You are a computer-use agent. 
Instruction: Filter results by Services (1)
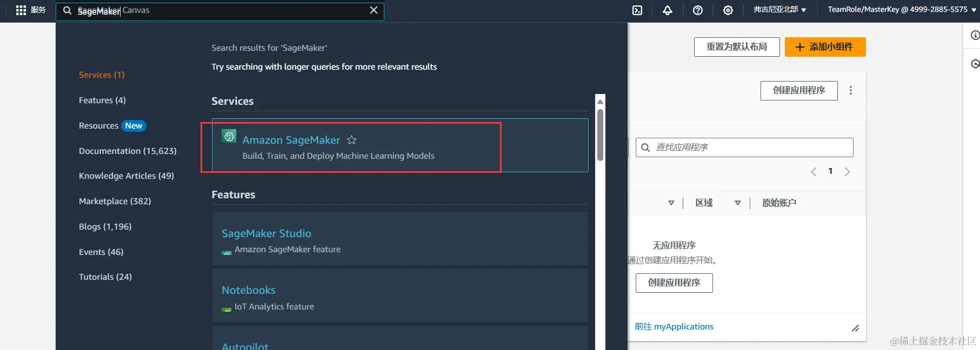tap(102, 75)
